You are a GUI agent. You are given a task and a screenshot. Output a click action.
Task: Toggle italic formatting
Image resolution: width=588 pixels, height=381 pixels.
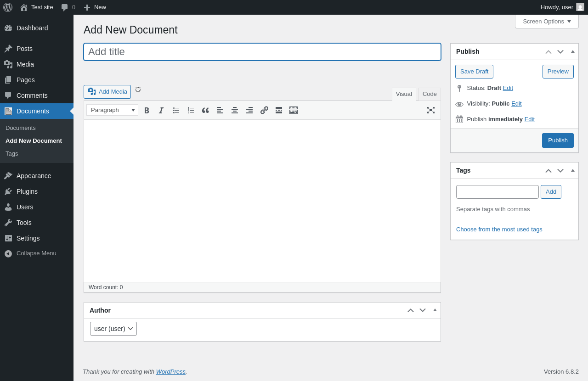pyautogui.click(x=161, y=110)
